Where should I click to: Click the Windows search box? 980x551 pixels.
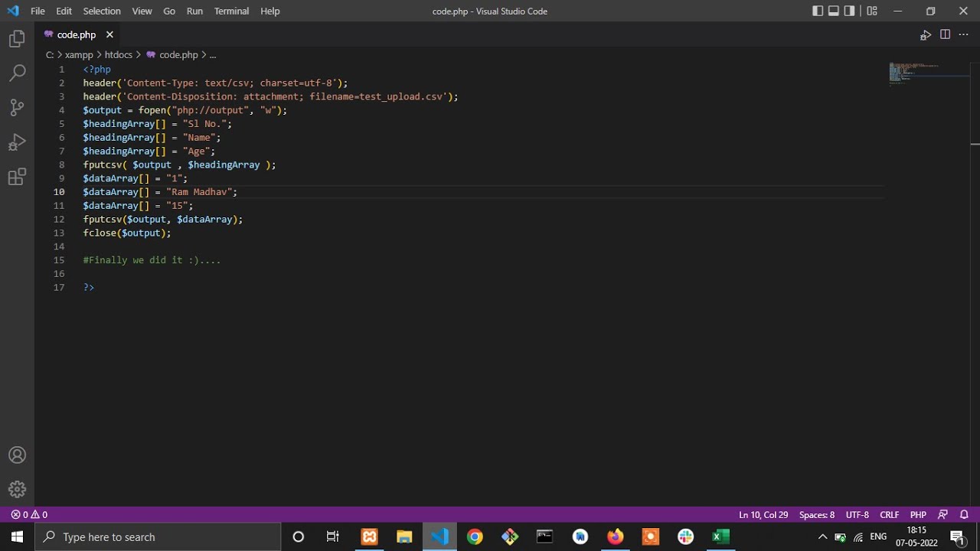(158, 536)
